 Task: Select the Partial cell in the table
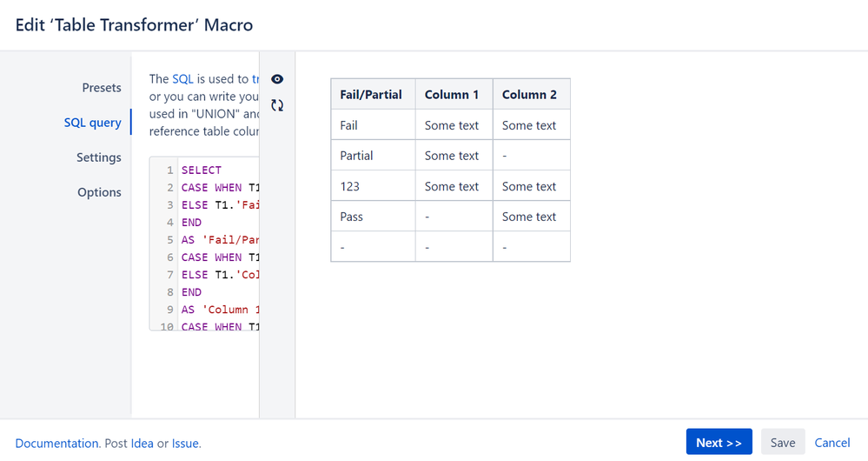point(357,156)
